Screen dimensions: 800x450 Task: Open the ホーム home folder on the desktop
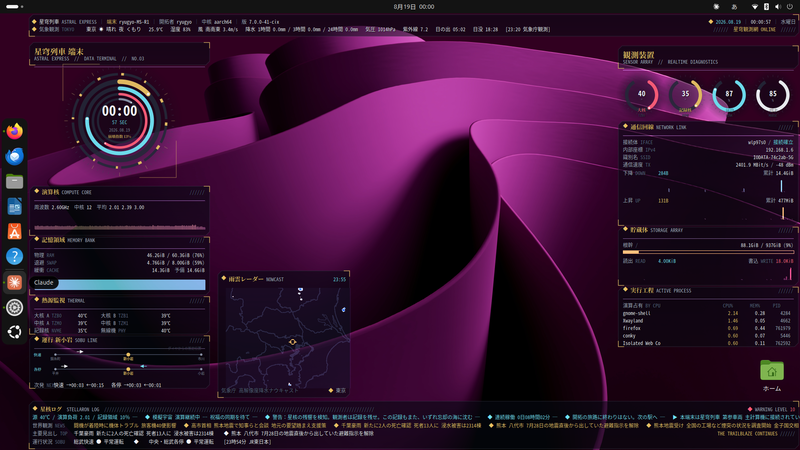click(x=771, y=376)
